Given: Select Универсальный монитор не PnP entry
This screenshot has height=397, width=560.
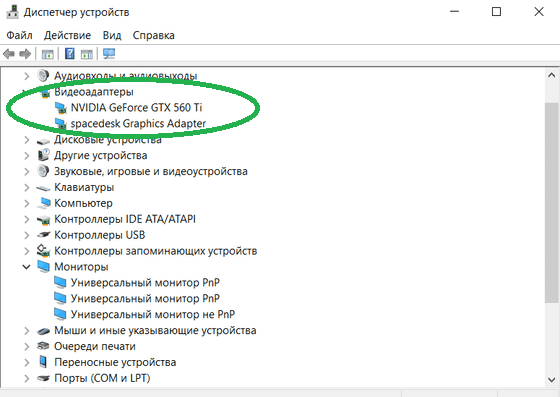Looking at the screenshot, I should pyautogui.click(x=152, y=314).
